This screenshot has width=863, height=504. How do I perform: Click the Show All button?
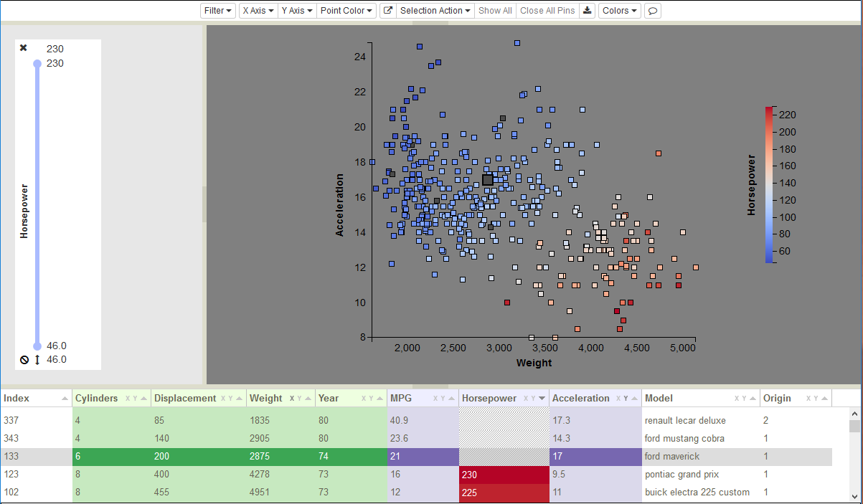[x=495, y=11]
